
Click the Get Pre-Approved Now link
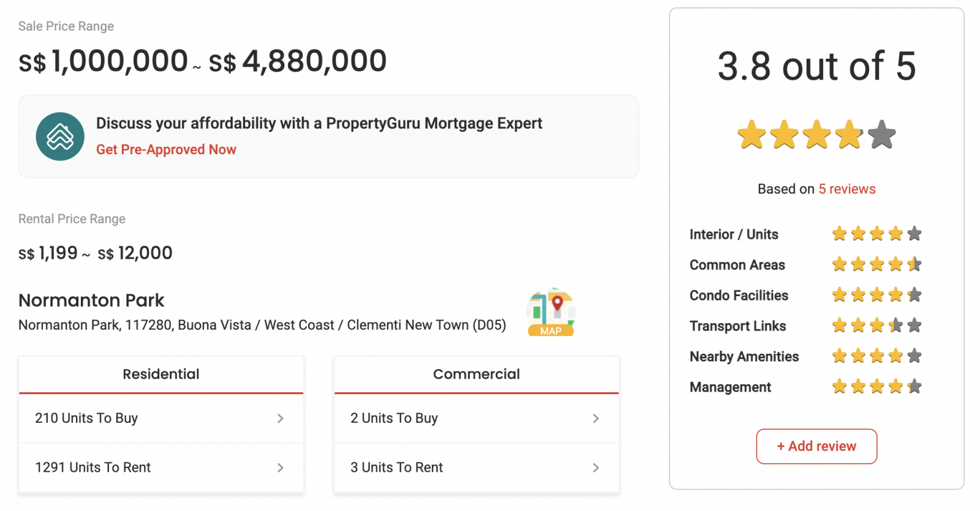click(x=166, y=150)
